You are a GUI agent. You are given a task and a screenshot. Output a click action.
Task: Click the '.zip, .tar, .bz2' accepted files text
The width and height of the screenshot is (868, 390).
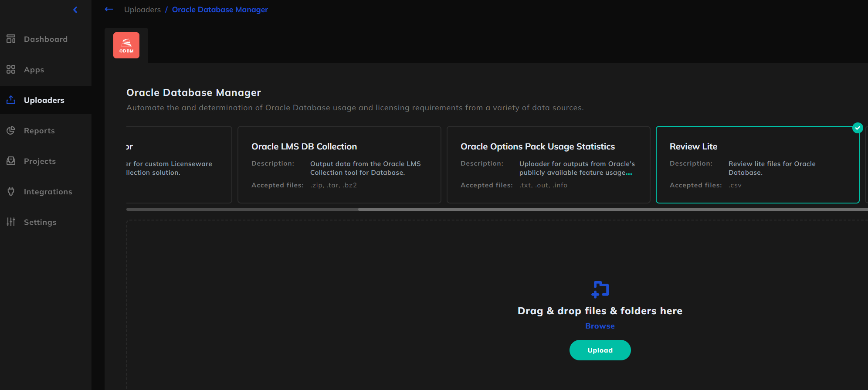(334, 185)
